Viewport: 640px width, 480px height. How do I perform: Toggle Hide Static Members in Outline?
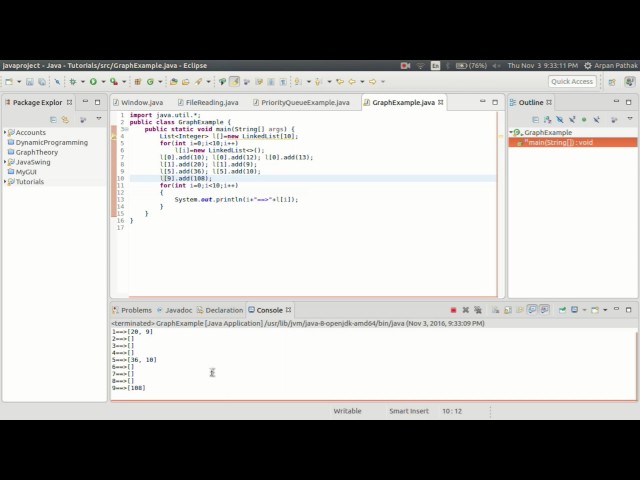[x=572, y=120]
